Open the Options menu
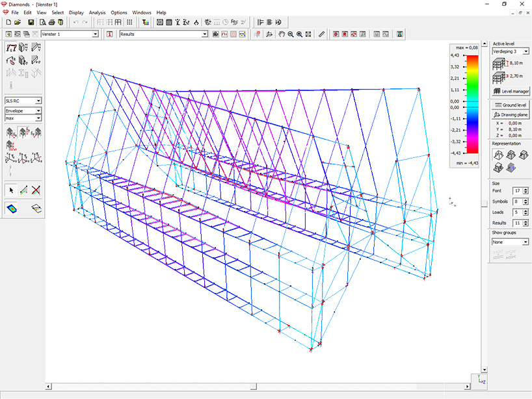Image resolution: width=532 pixels, height=399 pixels. click(x=119, y=12)
